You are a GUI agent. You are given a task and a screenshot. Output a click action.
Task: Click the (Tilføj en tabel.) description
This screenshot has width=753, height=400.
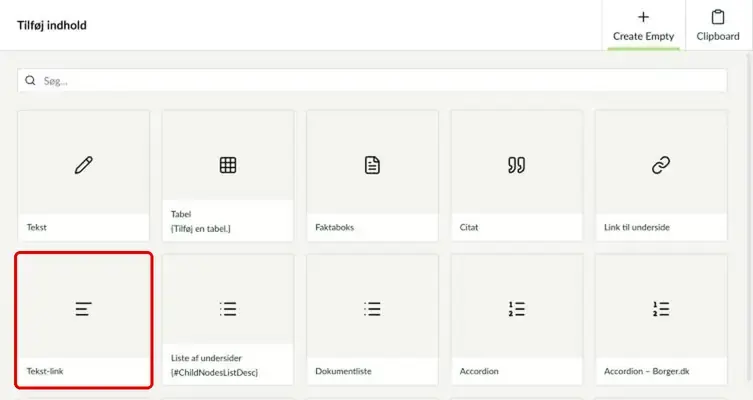point(201,229)
